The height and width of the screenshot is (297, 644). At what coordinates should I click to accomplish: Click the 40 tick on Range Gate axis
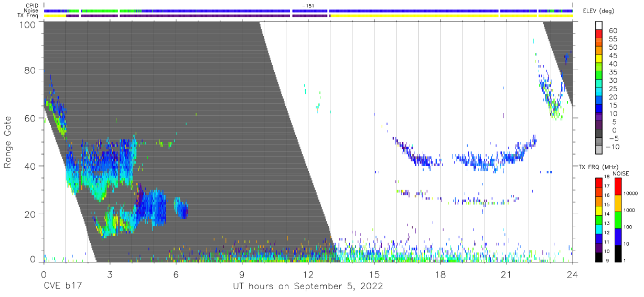click(29, 166)
